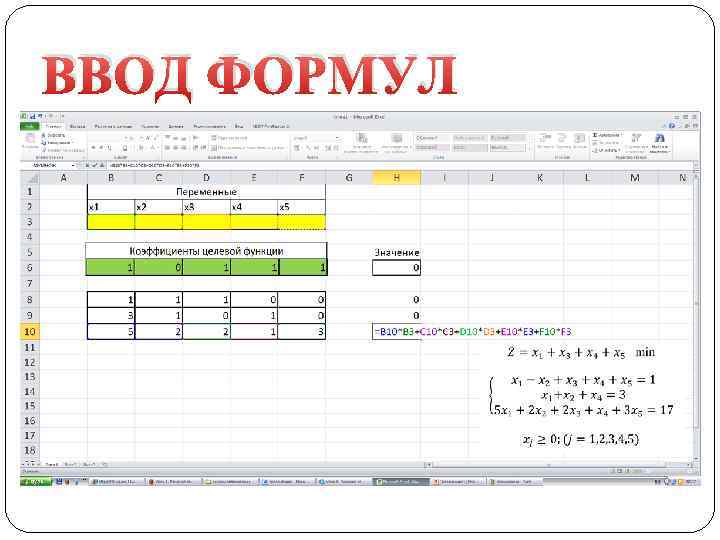Switch to the Разметка страницы tab
The width and height of the screenshot is (720, 540).
tap(113, 126)
